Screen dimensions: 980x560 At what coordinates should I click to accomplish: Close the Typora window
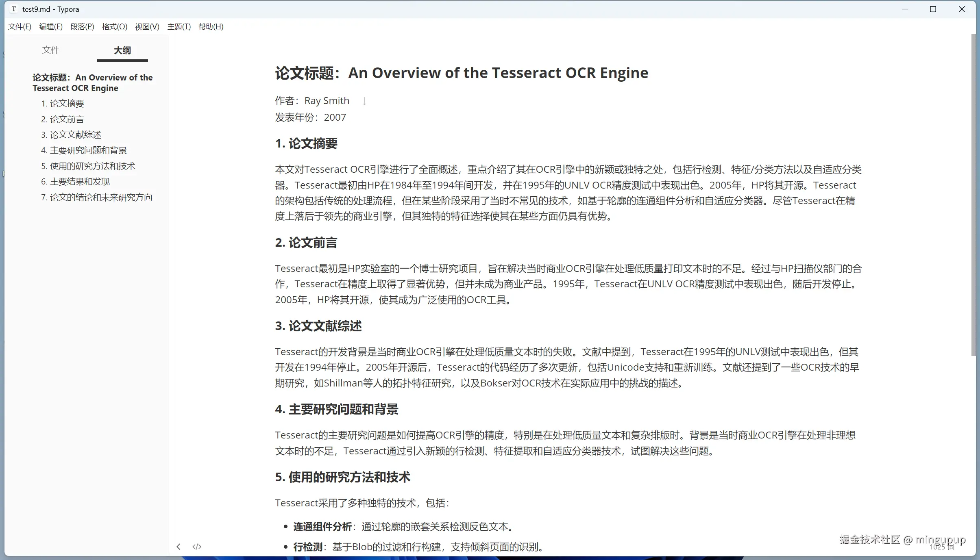click(x=962, y=9)
